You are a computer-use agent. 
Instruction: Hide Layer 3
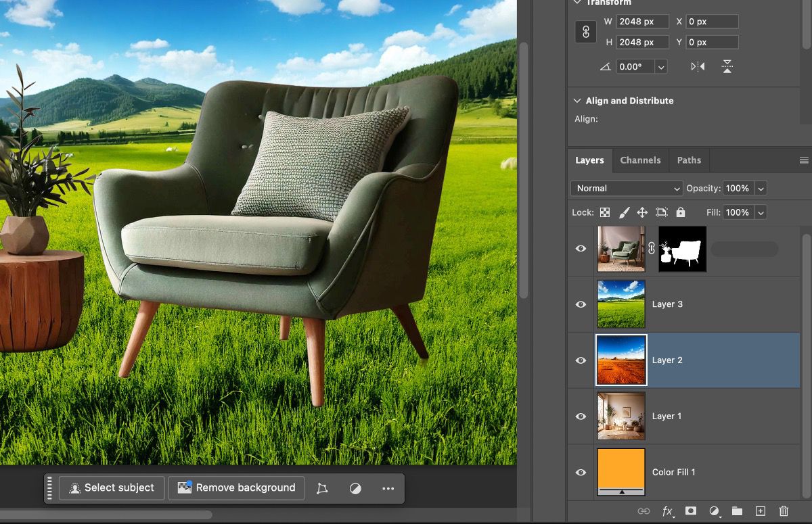point(581,304)
